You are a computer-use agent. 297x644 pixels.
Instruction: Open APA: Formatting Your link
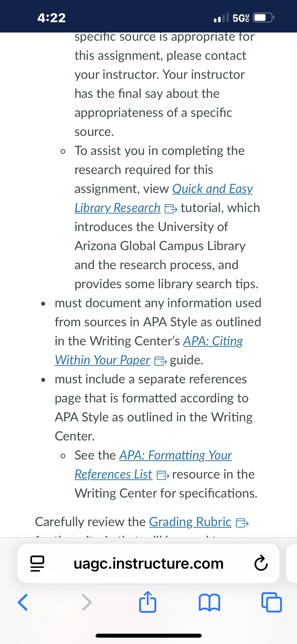tap(176, 456)
